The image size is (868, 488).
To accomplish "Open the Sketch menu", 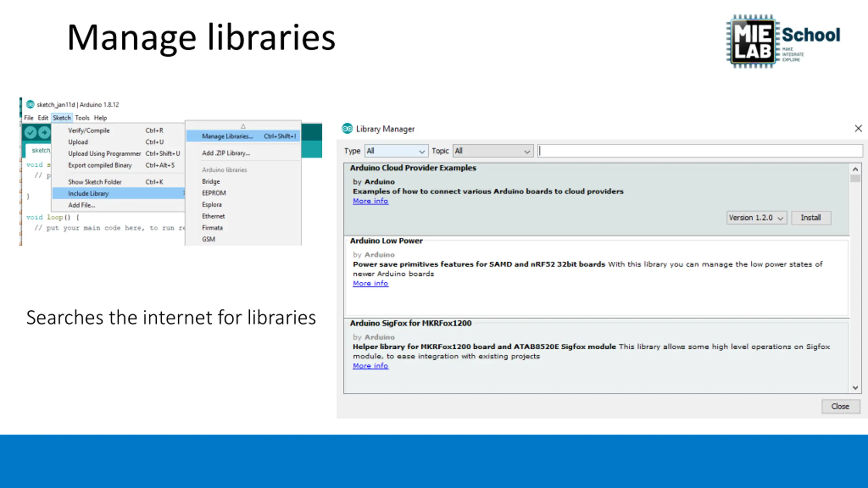I will pyautogui.click(x=62, y=118).
